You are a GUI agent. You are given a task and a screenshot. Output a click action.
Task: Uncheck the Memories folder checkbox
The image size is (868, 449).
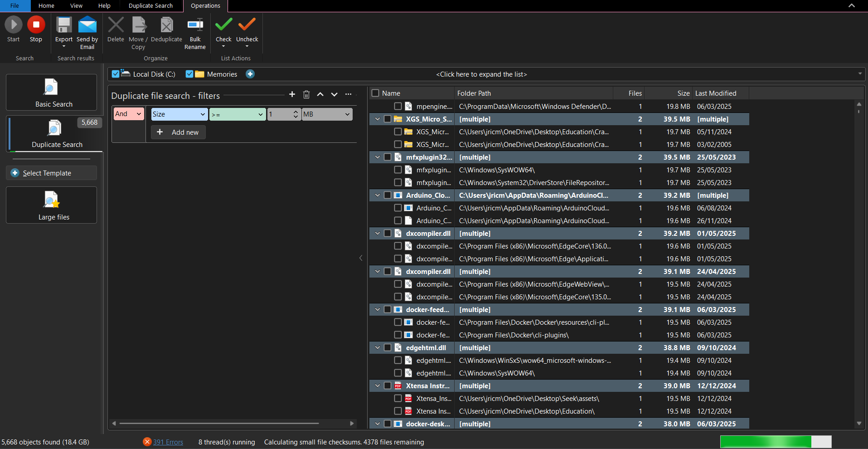pyautogui.click(x=189, y=74)
